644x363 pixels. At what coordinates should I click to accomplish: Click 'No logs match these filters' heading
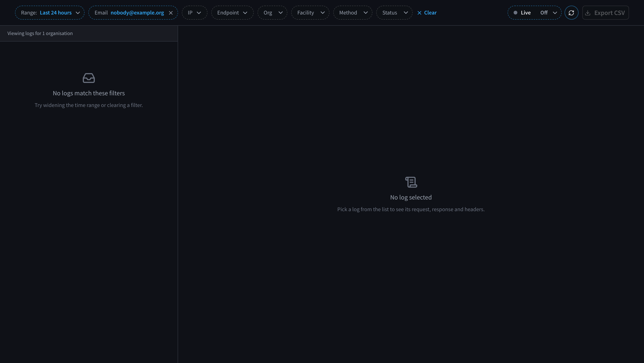89,93
